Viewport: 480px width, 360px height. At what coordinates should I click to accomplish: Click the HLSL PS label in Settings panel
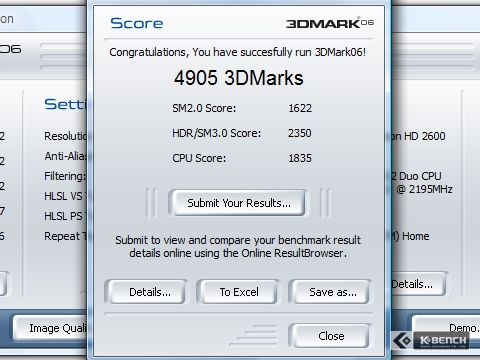coord(65,216)
